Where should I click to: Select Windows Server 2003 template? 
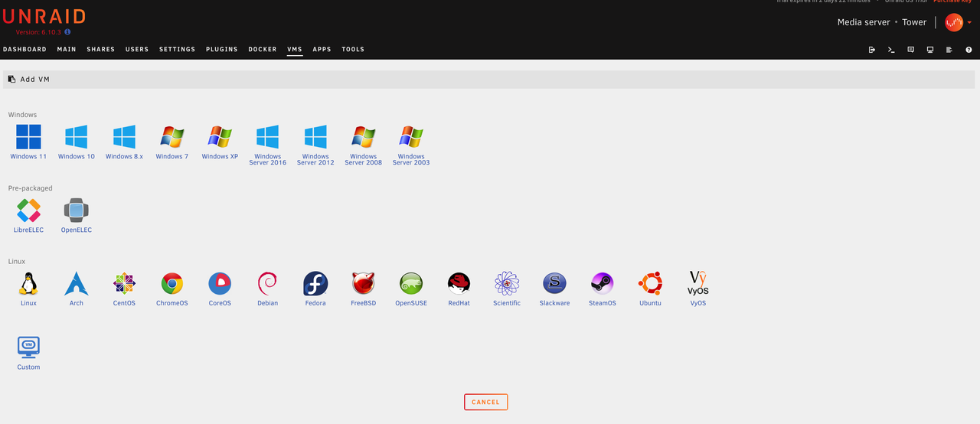(411, 145)
